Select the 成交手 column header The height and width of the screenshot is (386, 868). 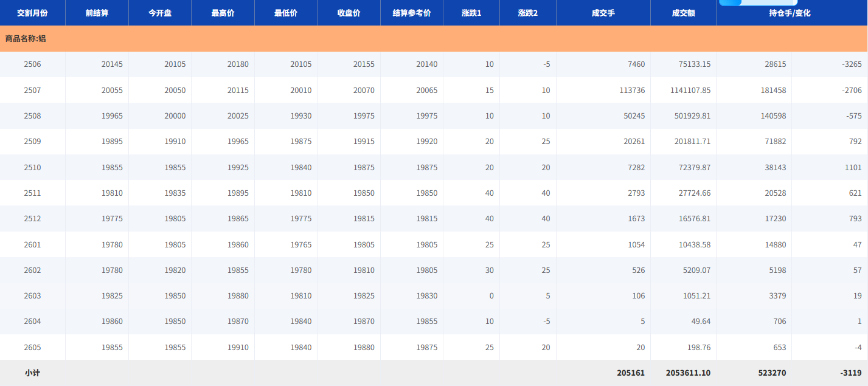coord(603,13)
